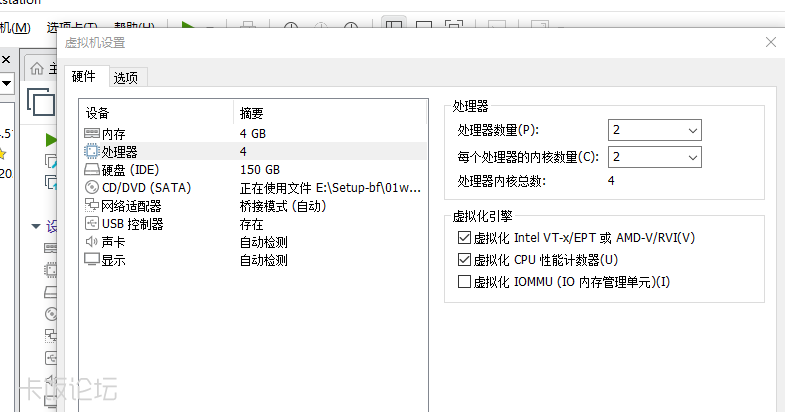Enable 虚拟化 IOMMU checkbox
This screenshot has height=412, width=785.
coord(464,282)
